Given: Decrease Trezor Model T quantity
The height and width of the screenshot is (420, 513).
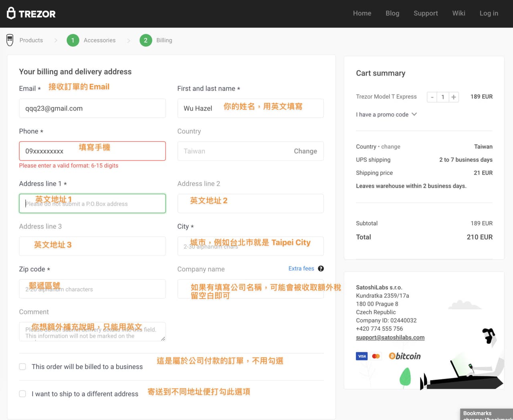Looking at the screenshot, I should (432, 97).
